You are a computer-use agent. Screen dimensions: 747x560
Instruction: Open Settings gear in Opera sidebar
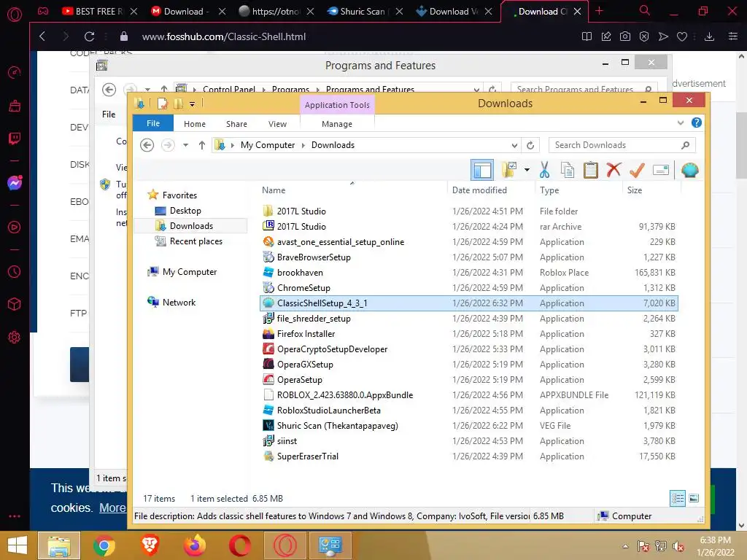point(15,337)
